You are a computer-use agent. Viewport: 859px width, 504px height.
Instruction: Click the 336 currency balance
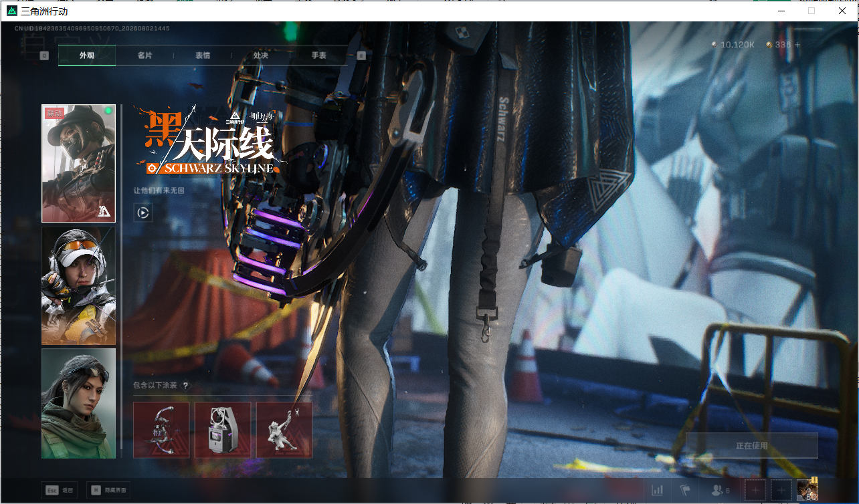pyautogui.click(x=779, y=45)
